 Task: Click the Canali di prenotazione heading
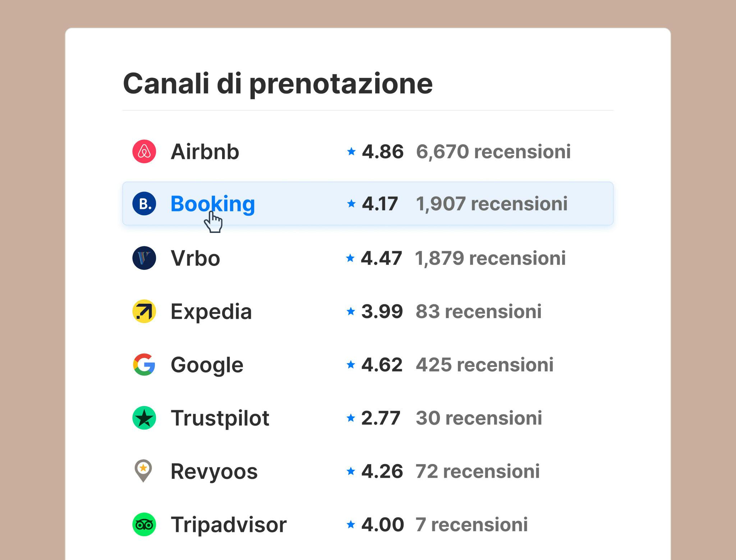pos(277,83)
